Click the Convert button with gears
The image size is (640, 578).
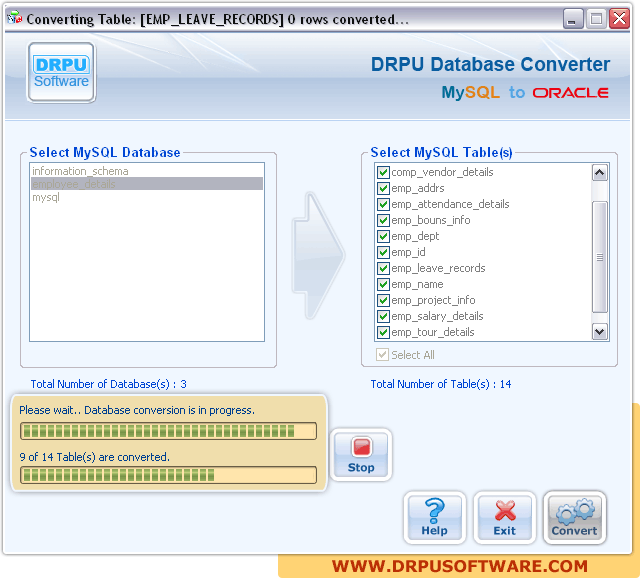[x=574, y=518]
